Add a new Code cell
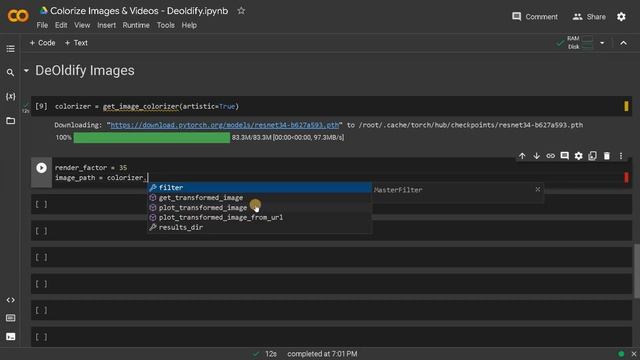Viewport: 640px width, 360px height. (42, 43)
